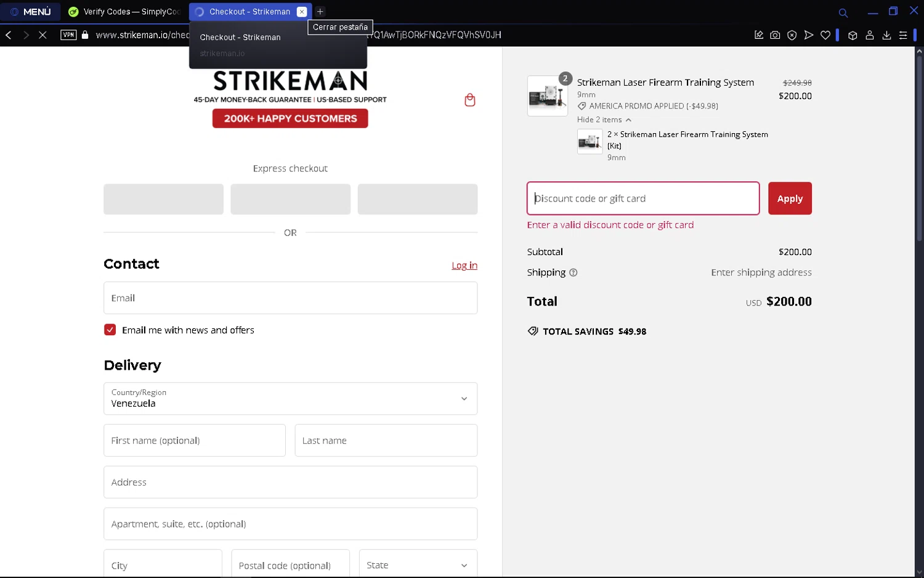Go forward to the next page

pos(26,35)
